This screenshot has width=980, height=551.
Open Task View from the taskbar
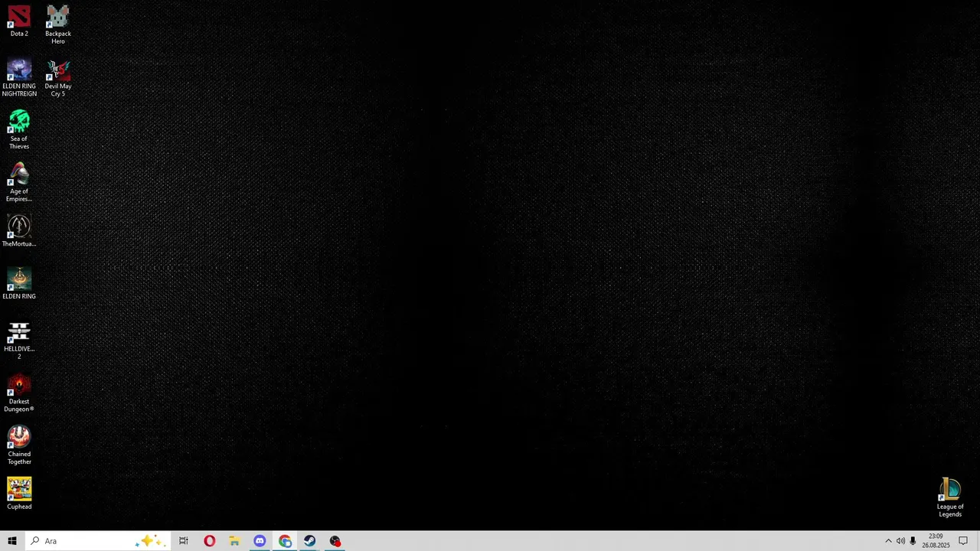pyautogui.click(x=184, y=541)
